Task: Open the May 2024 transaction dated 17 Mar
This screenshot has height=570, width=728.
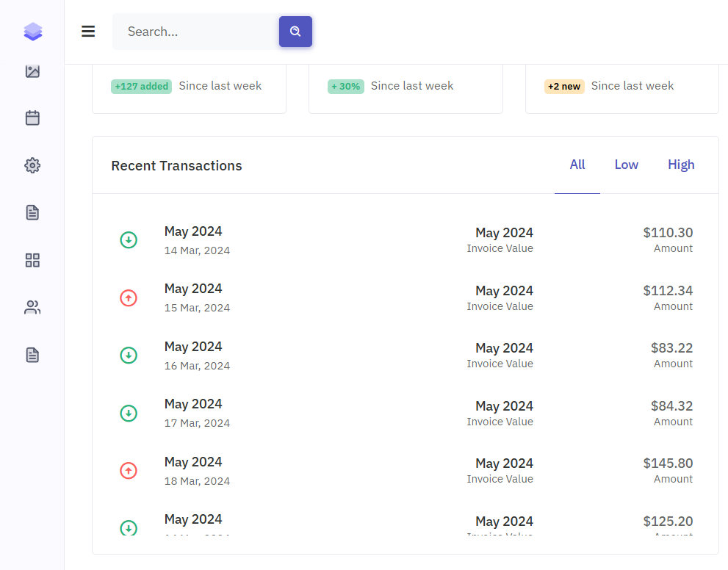Action: (193, 405)
